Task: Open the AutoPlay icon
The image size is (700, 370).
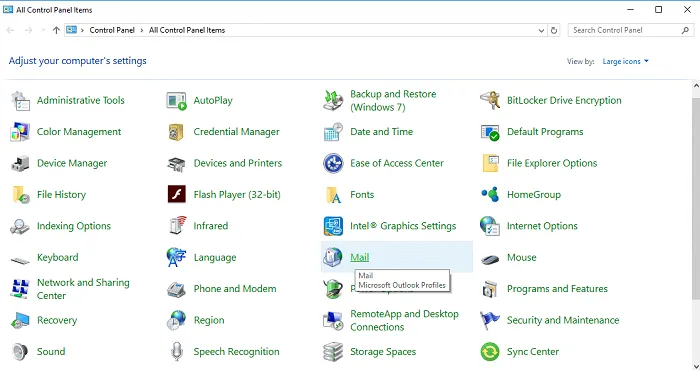Action: (x=176, y=101)
